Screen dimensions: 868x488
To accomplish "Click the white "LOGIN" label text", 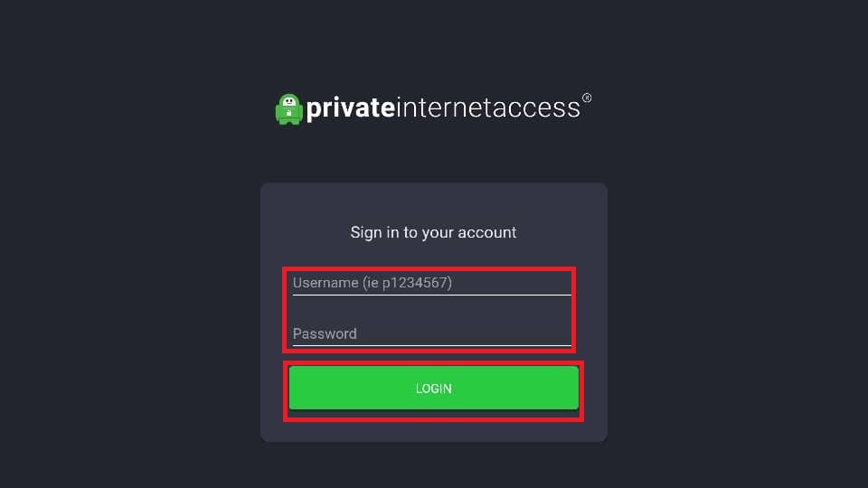I will point(434,389).
